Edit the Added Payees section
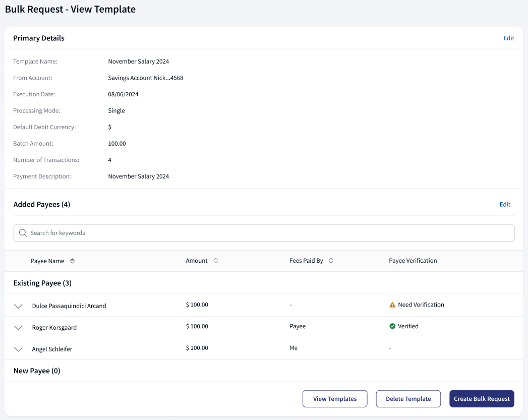 [505, 204]
